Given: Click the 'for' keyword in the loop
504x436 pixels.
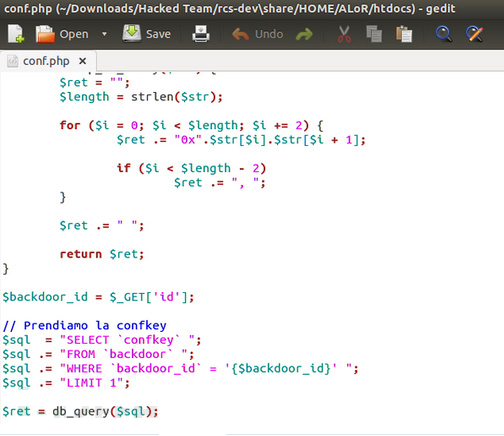Looking at the screenshot, I should coord(70,125).
